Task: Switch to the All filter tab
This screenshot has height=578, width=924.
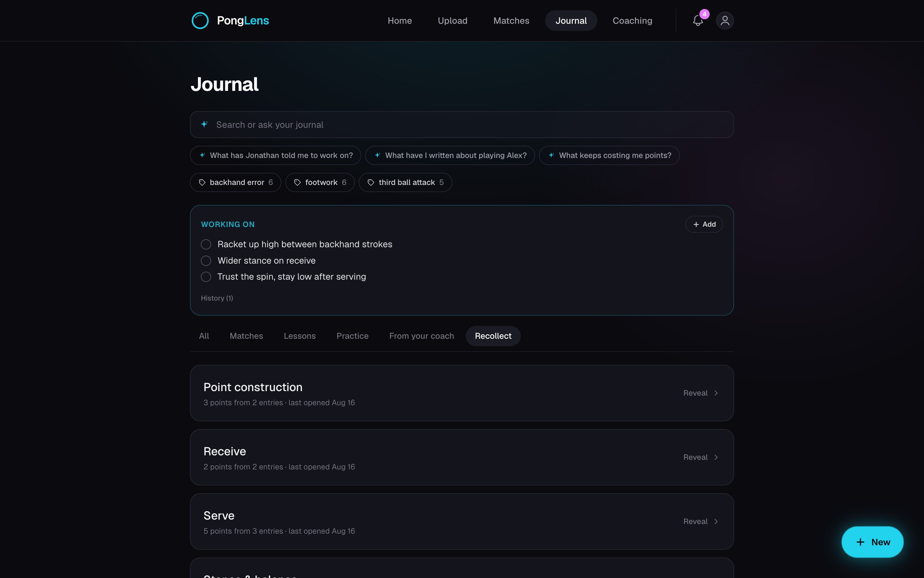Action: (x=204, y=336)
